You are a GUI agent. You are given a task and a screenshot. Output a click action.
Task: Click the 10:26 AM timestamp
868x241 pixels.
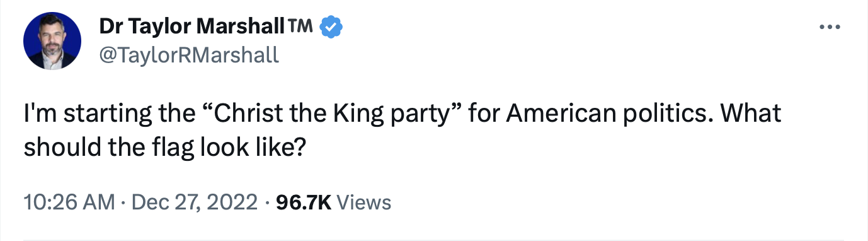(x=69, y=203)
